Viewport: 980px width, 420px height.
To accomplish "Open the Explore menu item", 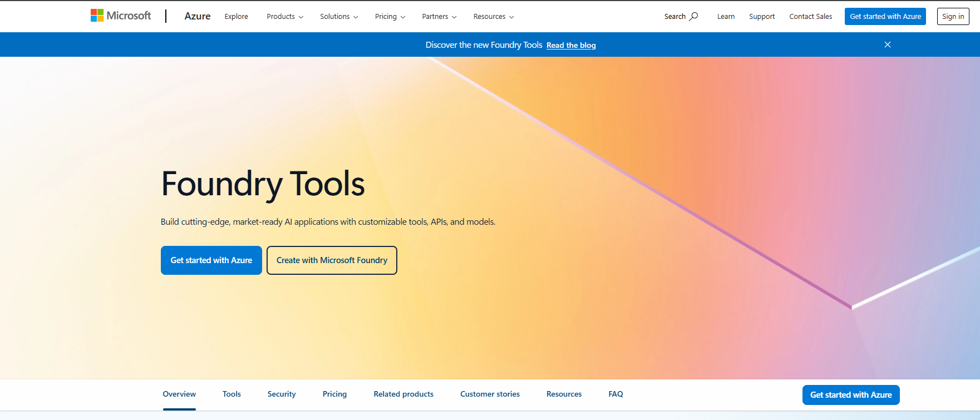I will tap(236, 17).
